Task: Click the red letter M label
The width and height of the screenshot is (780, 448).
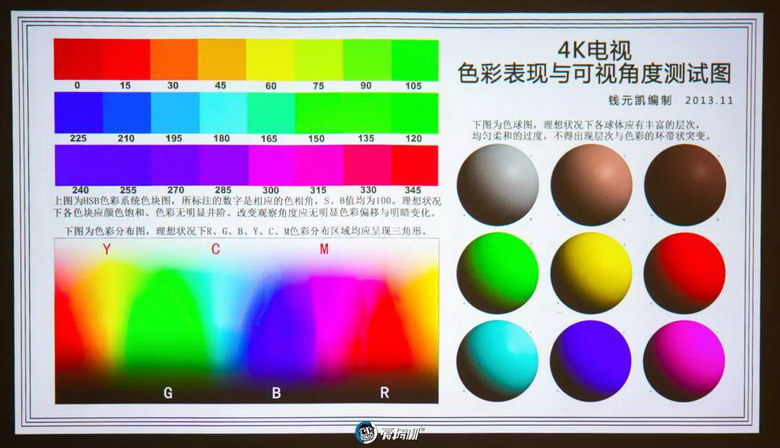Action: pyautogui.click(x=323, y=250)
